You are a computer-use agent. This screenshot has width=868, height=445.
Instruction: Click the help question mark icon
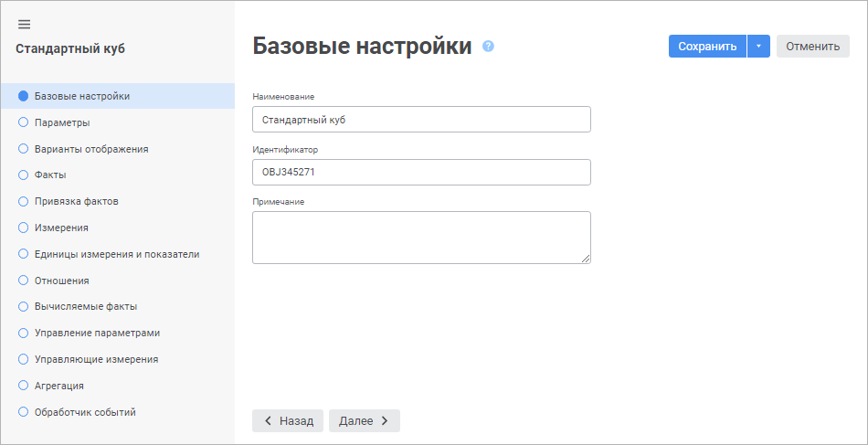point(488,47)
